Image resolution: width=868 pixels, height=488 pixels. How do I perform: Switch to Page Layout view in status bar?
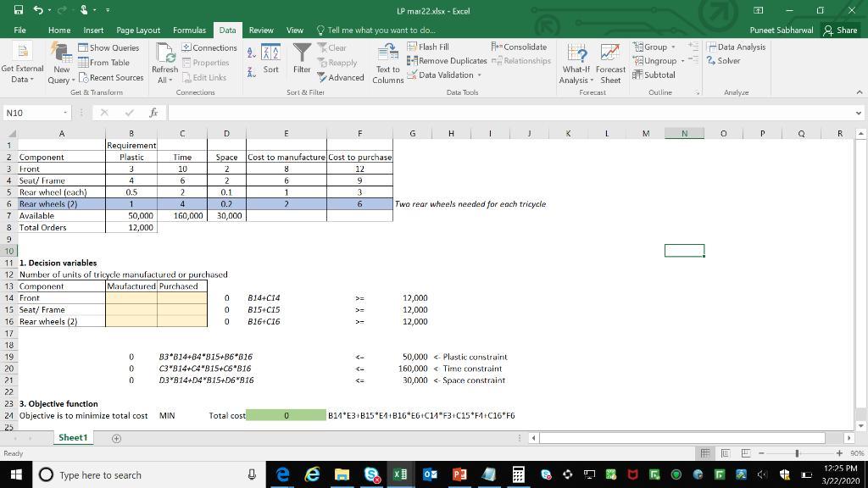tap(726, 453)
